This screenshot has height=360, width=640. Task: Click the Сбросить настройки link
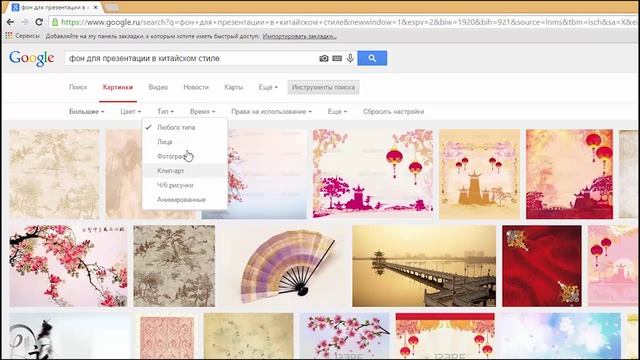(393, 111)
